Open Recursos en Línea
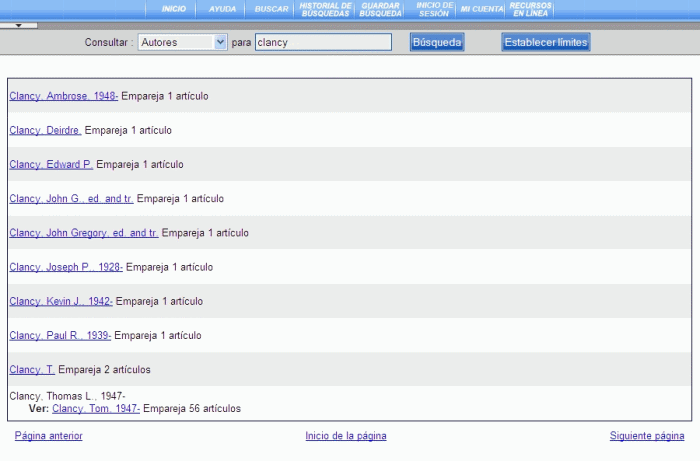The width and height of the screenshot is (700, 461). click(530, 9)
